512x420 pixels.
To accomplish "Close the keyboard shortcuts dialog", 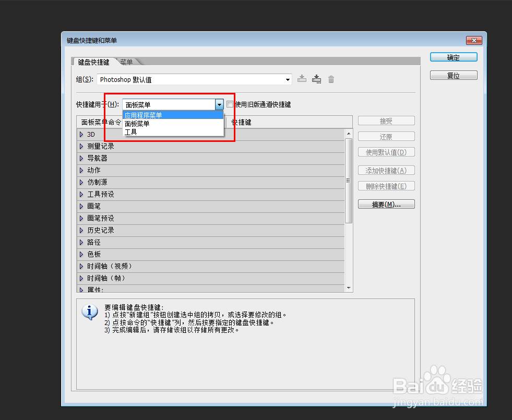I will point(474,40).
